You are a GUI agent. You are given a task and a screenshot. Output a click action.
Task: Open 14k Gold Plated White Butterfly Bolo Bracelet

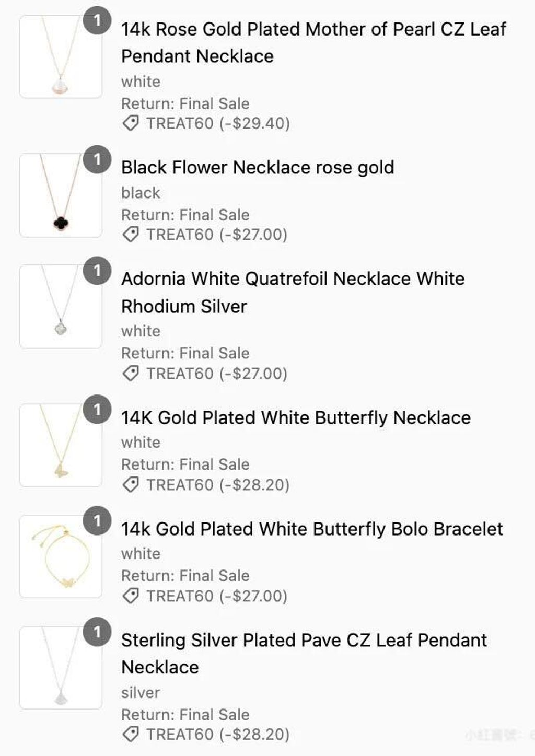312,529
